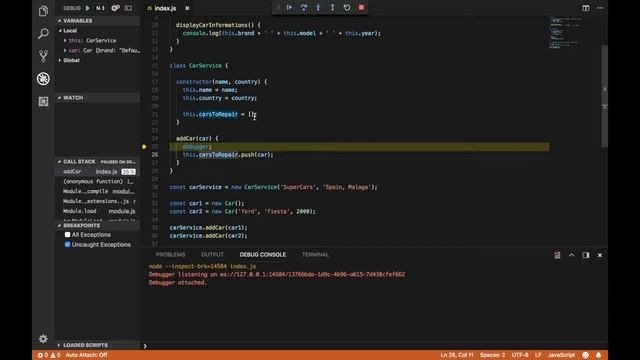Screen dimensions: 640x360
Task: Change file encoding UTF-8
Action: pyautogui.click(x=520, y=355)
